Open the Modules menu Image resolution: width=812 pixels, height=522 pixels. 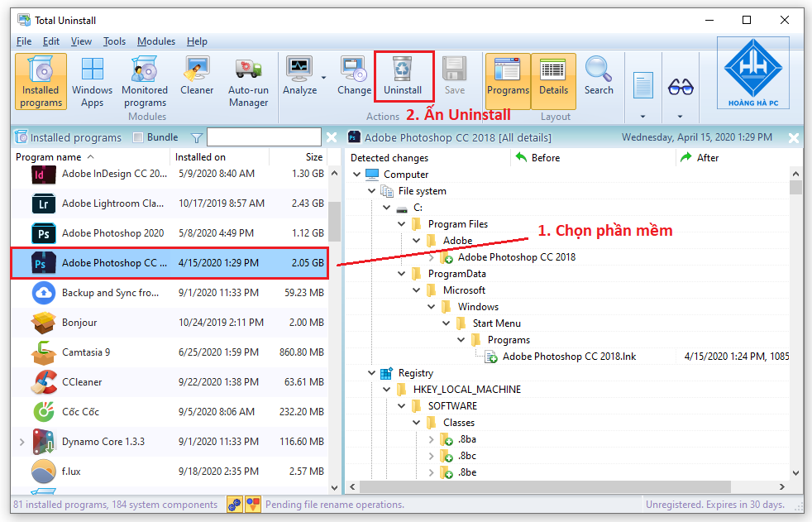point(155,41)
